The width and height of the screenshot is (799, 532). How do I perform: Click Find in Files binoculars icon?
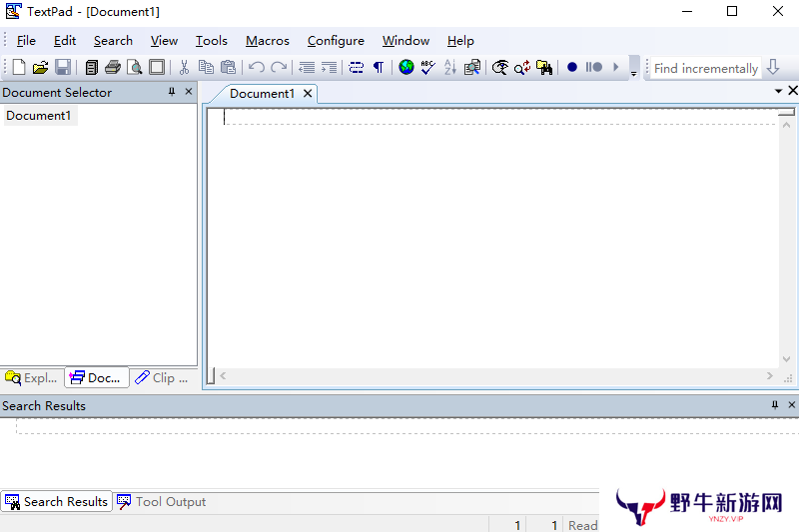(x=543, y=67)
